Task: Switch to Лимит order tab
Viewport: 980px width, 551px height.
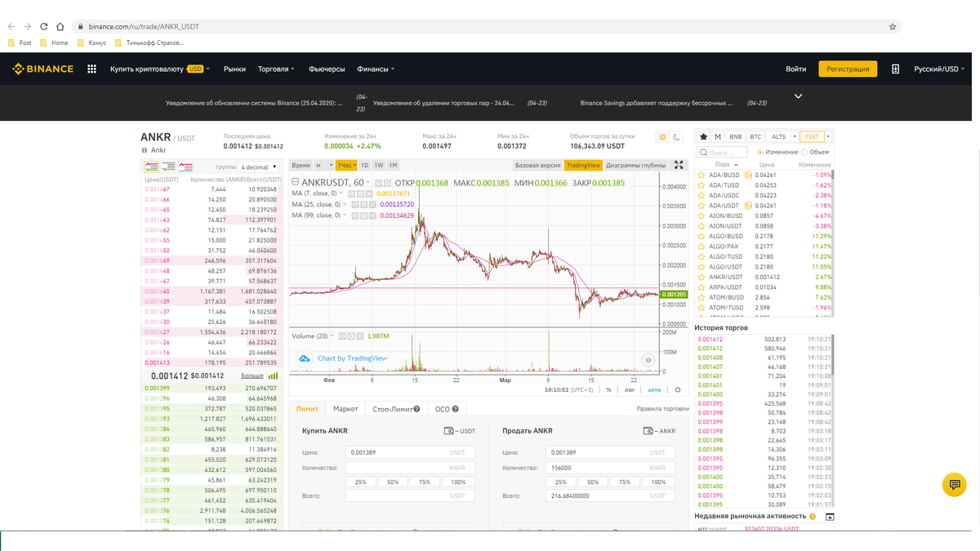Action: click(307, 409)
